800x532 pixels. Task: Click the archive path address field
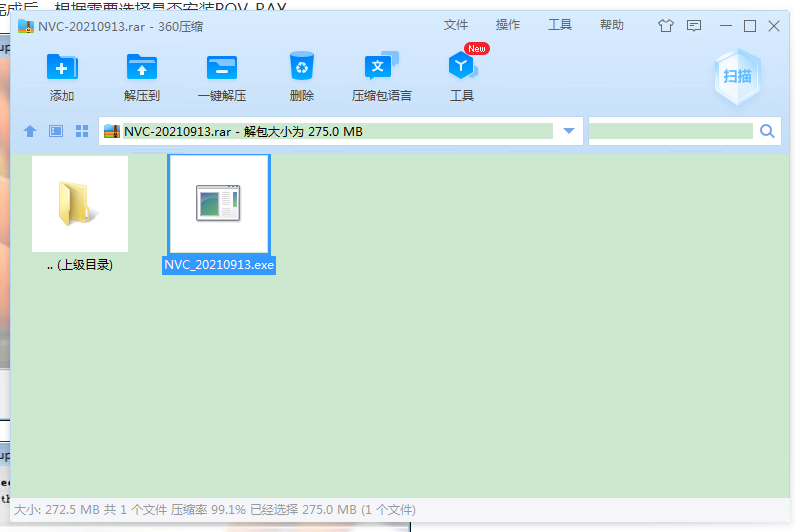(x=338, y=131)
